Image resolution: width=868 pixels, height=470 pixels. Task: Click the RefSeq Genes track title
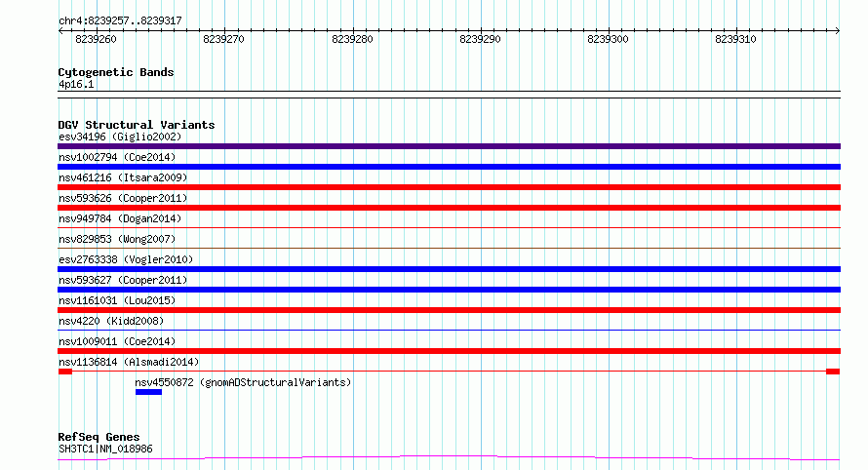(x=99, y=438)
